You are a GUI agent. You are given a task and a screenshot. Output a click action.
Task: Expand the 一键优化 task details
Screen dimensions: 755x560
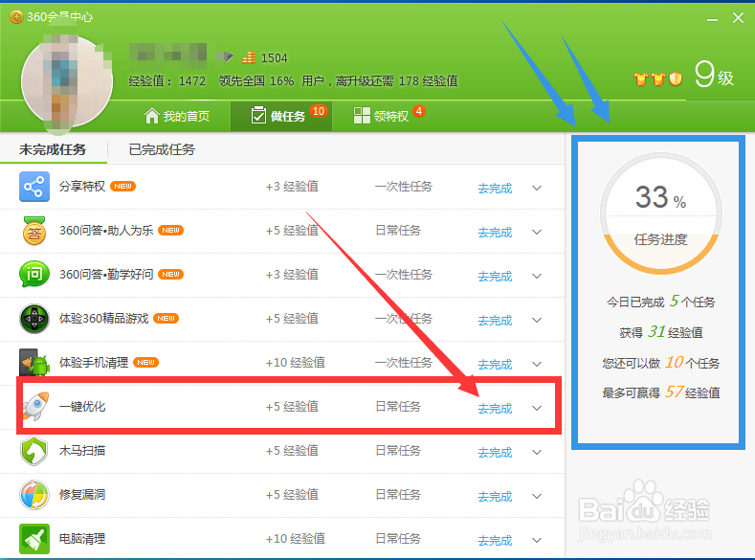(537, 409)
